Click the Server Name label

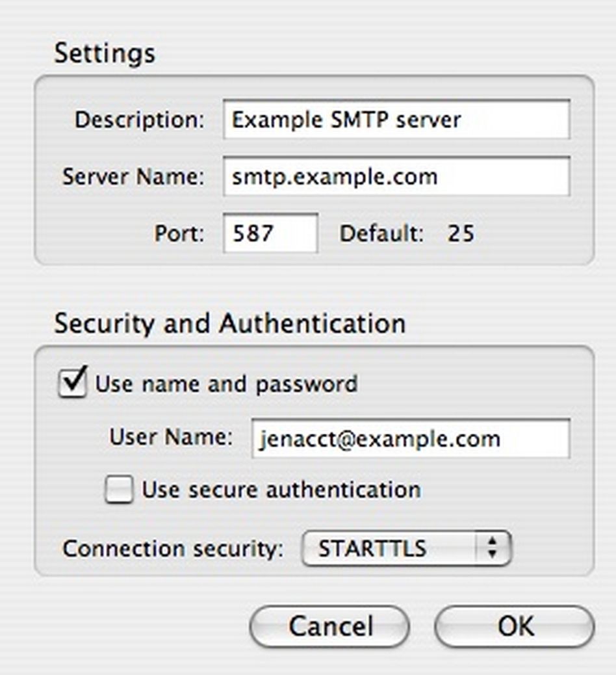tap(133, 177)
